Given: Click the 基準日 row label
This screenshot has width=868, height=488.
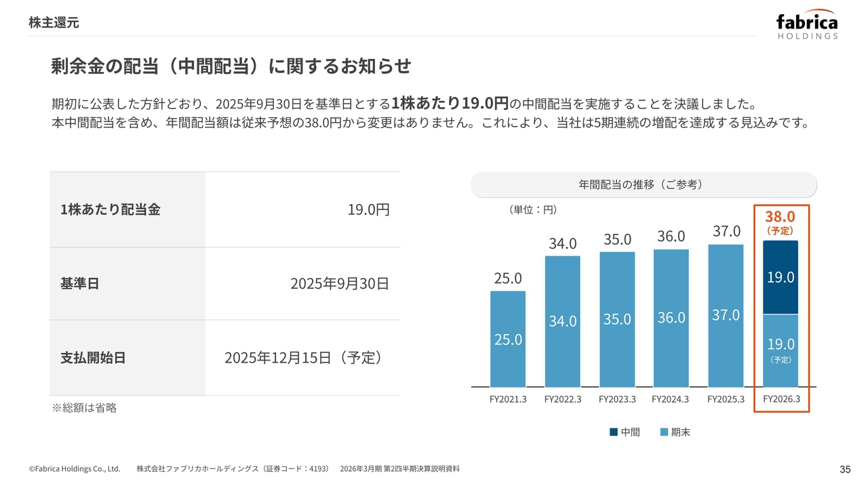Looking at the screenshot, I should (80, 283).
